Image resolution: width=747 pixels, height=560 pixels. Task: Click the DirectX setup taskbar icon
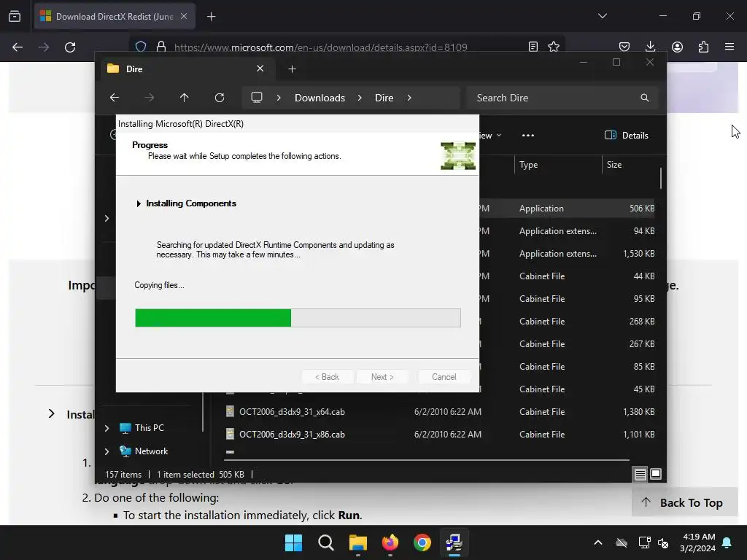click(x=454, y=542)
